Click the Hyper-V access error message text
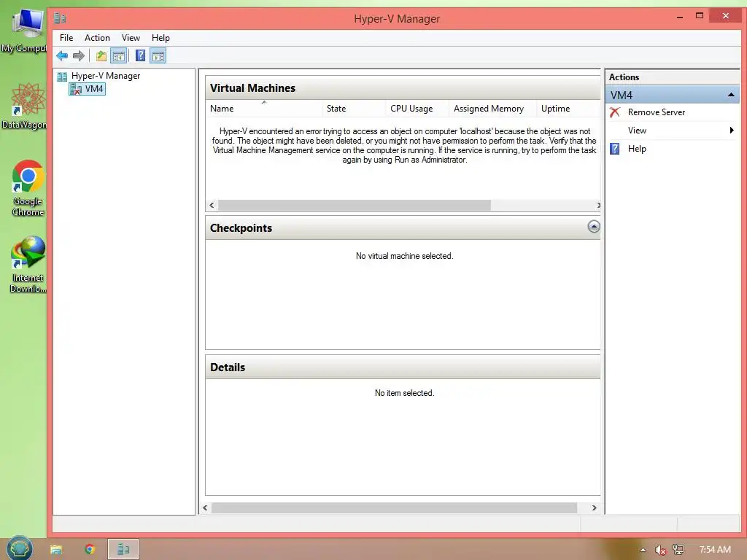This screenshot has height=560, width=747. coord(404,145)
